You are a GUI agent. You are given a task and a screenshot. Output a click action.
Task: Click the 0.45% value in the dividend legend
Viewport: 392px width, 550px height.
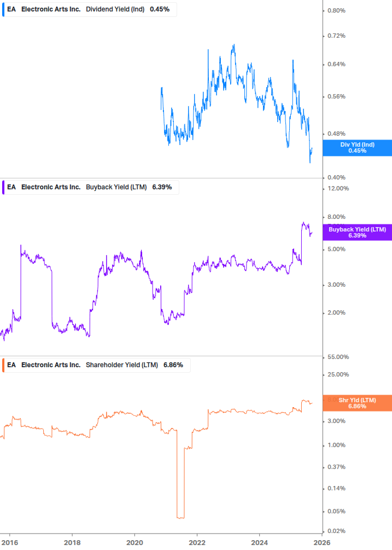tap(160, 9)
